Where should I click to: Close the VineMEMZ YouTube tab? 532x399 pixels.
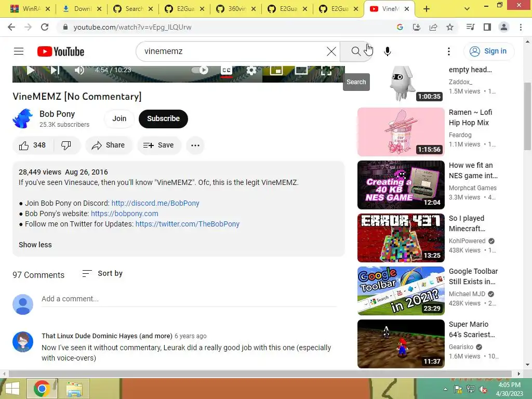(x=406, y=9)
